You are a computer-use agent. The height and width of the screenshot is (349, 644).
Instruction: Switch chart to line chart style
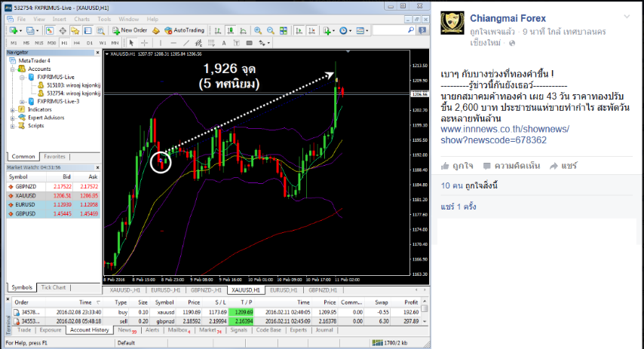[243, 30]
